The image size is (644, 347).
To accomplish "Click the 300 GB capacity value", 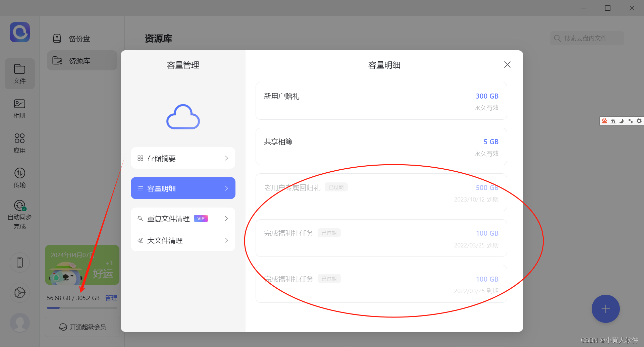I will (487, 96).
